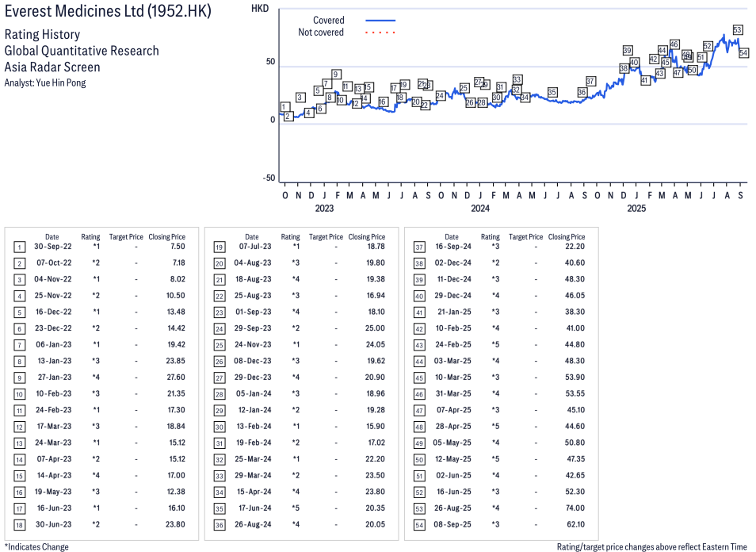756x552 pixels.
Task: Click the 'Analyst: Yue Hin Pong' line
Action: (x=45, y=83)
